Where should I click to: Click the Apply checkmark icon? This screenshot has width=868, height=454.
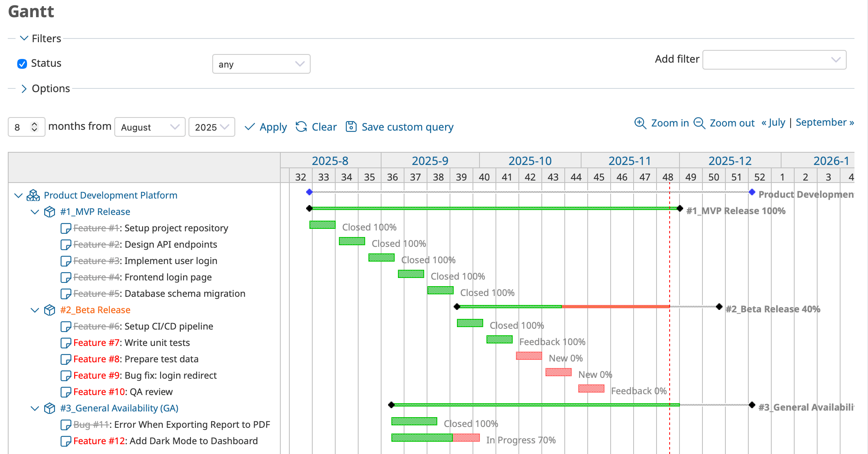(x=250, y=127)
